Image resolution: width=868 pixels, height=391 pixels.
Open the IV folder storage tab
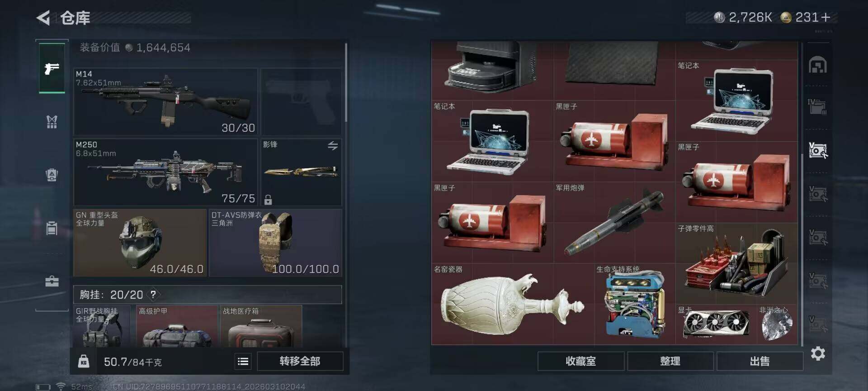[x=818, y=107]
